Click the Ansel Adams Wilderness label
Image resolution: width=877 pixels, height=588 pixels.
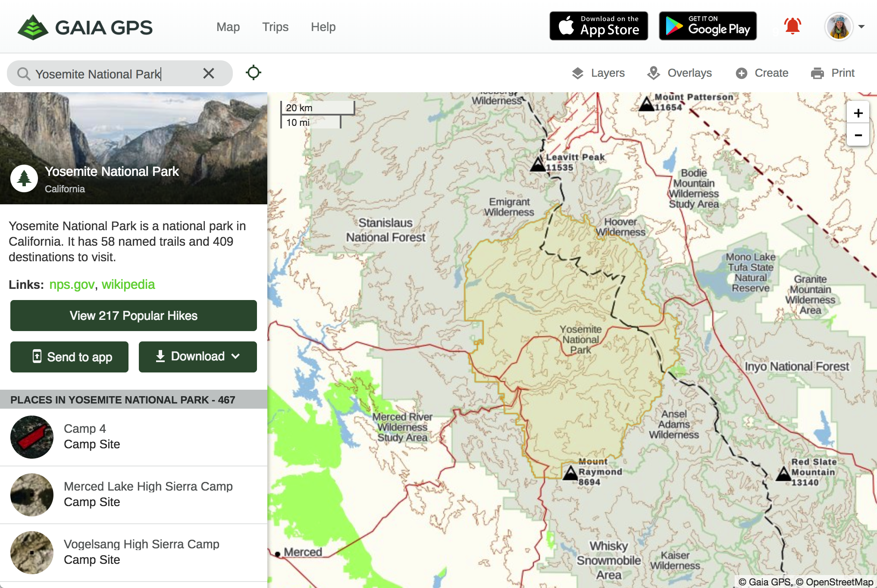click(674, 424)
